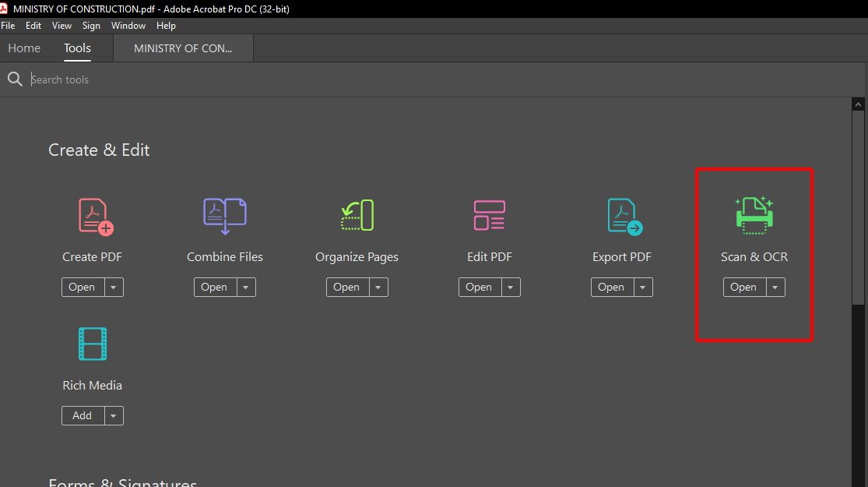This screenshot has height=487, width=868.
Task: Click the Combine Files icon
Action: click(224, 216)
